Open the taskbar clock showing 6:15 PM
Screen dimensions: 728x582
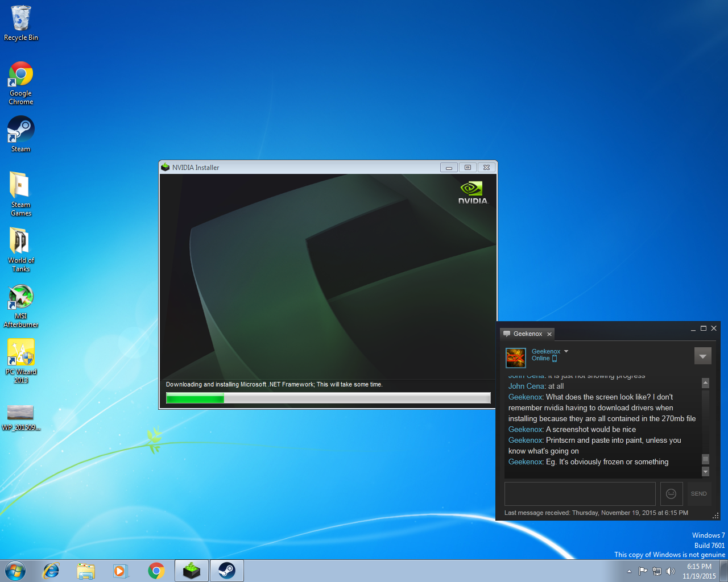699,571
